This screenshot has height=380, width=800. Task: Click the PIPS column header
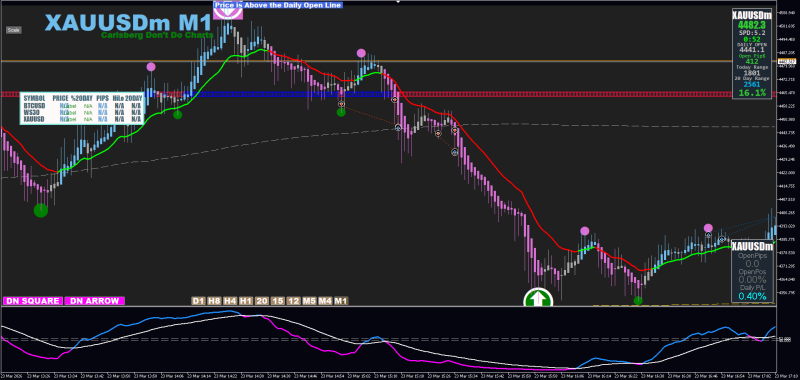tap(103, 97)
